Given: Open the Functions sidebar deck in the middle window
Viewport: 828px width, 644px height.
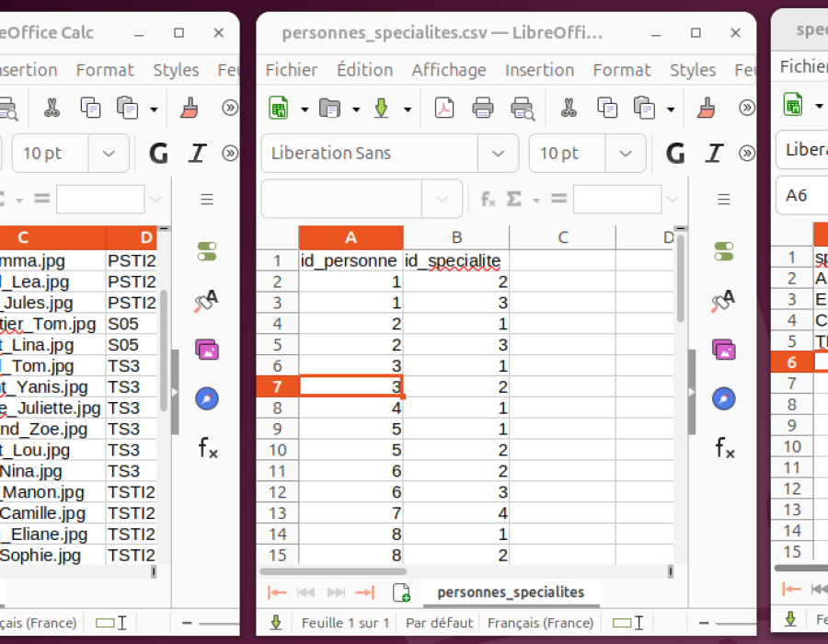Looking at the screenshot, I should (724, 448).
